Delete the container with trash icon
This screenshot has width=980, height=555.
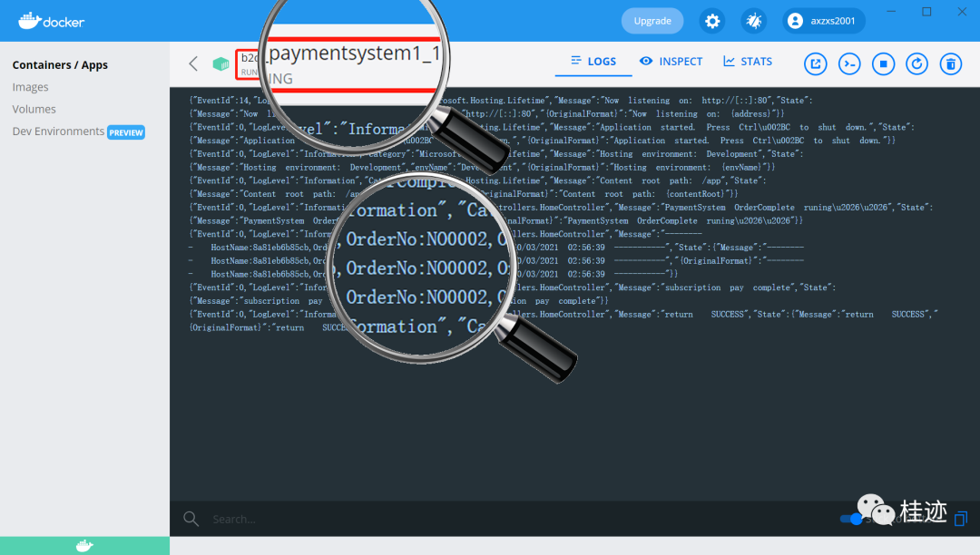click(x=951, y=63)
